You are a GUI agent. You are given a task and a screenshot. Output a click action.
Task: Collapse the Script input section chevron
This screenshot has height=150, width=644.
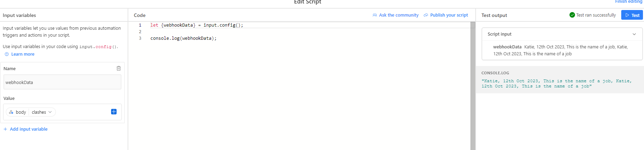634,34
